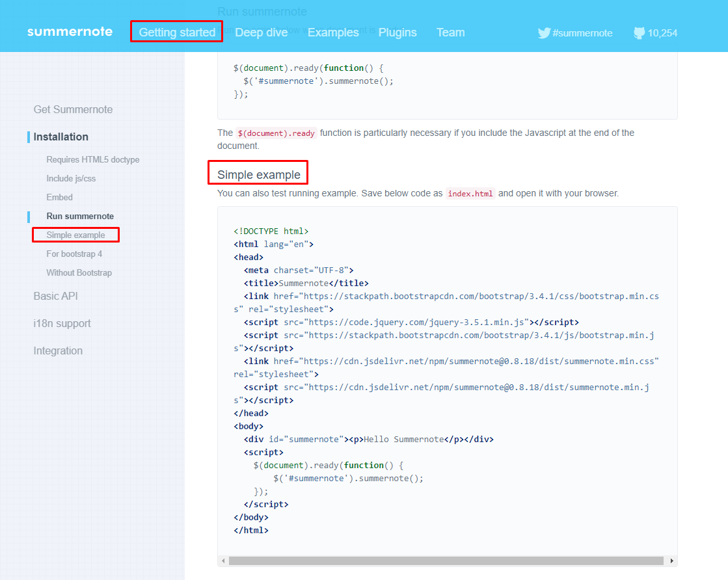The width and height of the screenshot is (728, 580).
Task: Go to For bootstrap 4
Action: [x=74, y=254]
